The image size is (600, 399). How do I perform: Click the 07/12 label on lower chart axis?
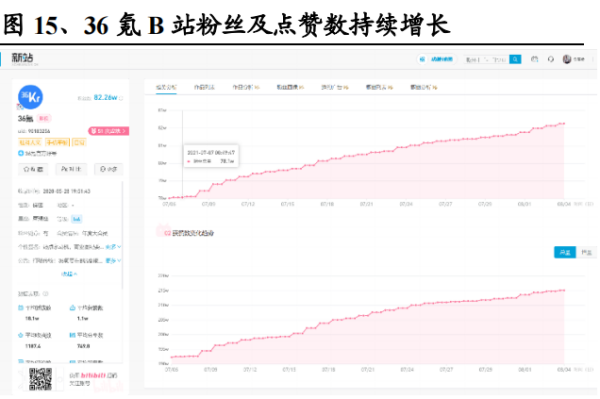[x=250, y=370]
